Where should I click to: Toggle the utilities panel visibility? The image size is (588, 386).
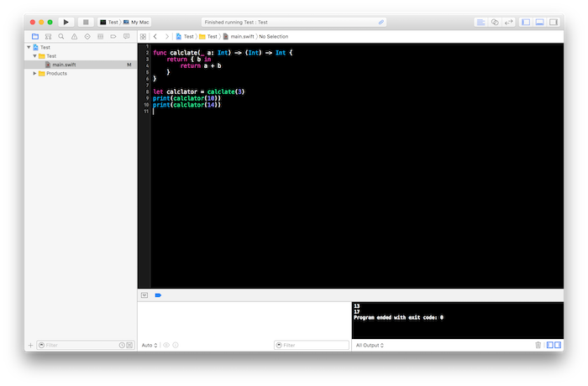[554, 22]
